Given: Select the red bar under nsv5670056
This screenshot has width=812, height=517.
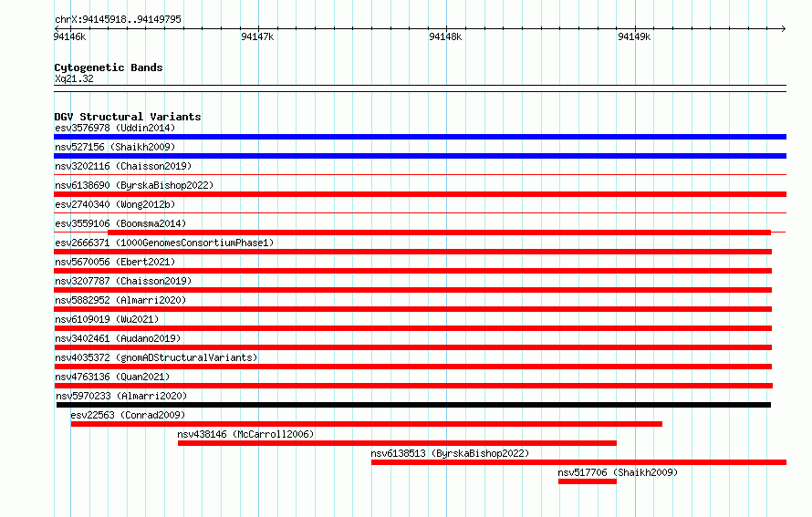Looking at the screenshot, I should pos(412,271).
